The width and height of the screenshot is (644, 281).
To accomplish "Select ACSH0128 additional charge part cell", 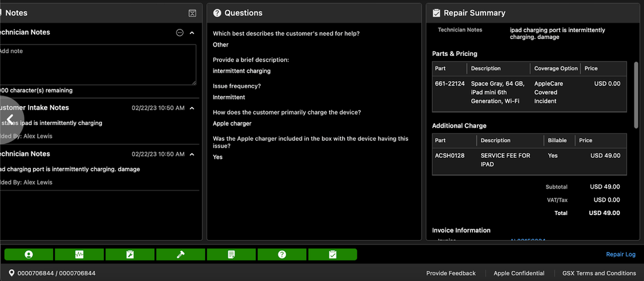I will 450,156.
